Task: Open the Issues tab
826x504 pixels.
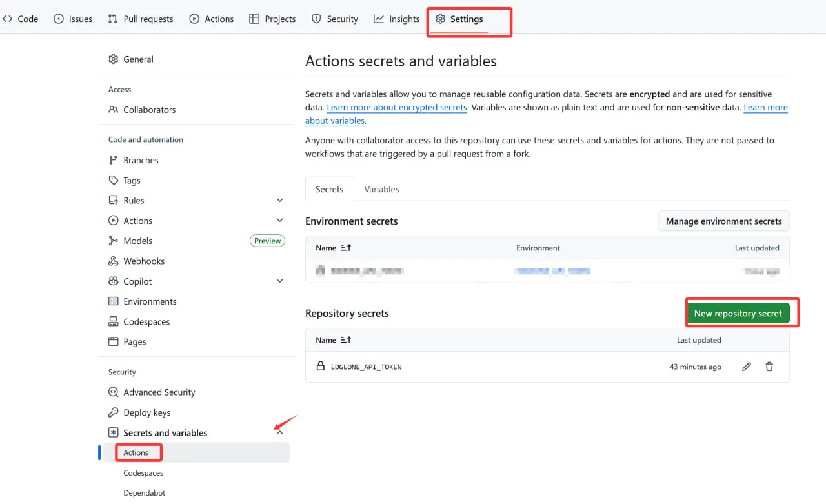Action: 73,19
